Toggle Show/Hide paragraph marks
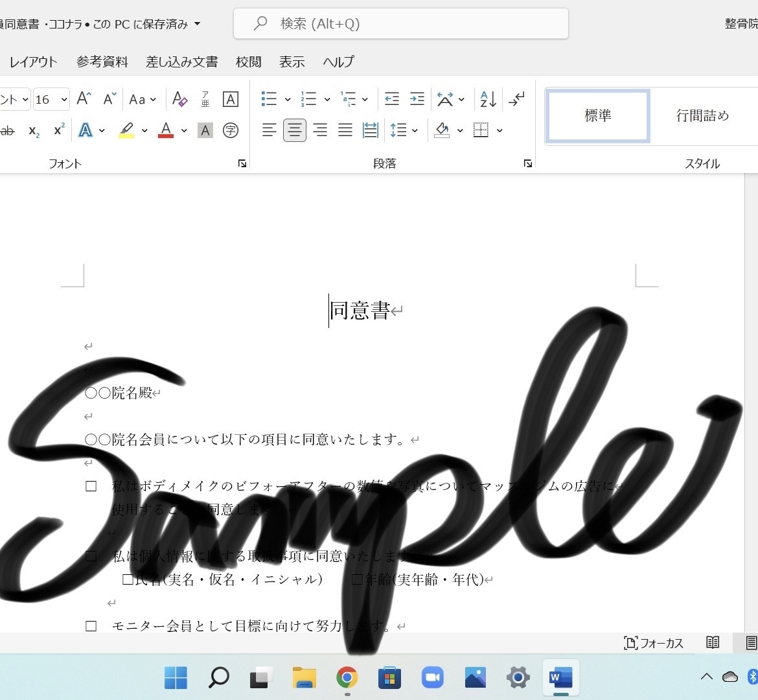Image resolution: width=758 pixels, height=700 pixels. pyautogui.click(x=517, y=99)
